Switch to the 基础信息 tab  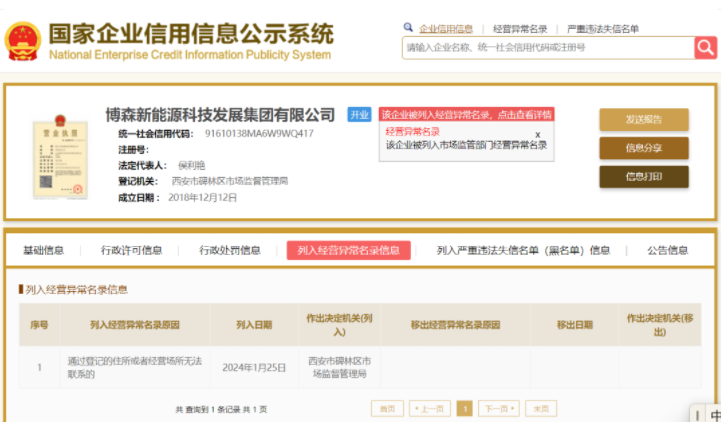43,250
